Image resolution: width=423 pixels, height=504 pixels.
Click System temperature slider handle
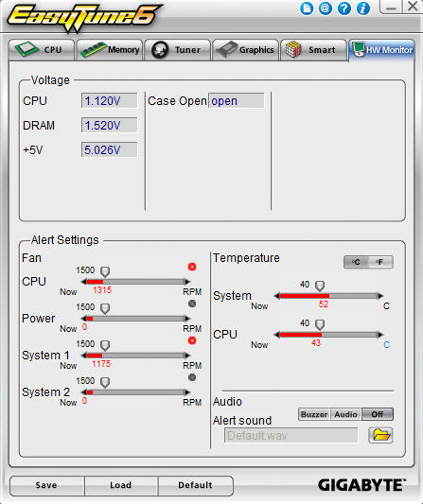pos(320,287)
